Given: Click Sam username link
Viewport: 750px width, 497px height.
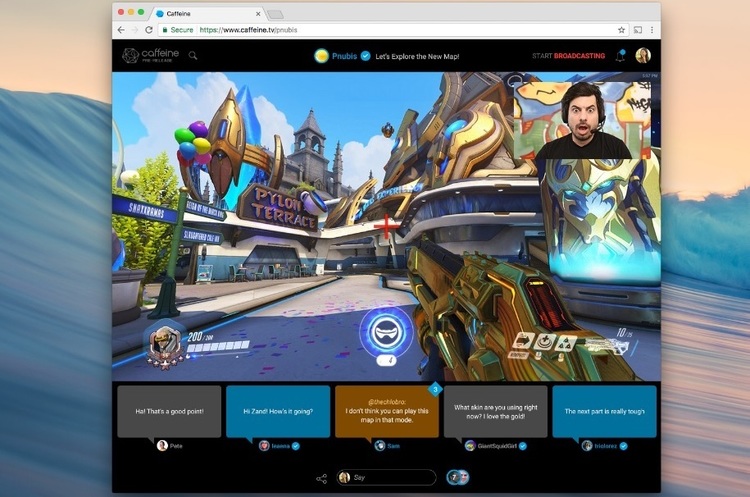Looking at the screenshot, I should 394,446.
